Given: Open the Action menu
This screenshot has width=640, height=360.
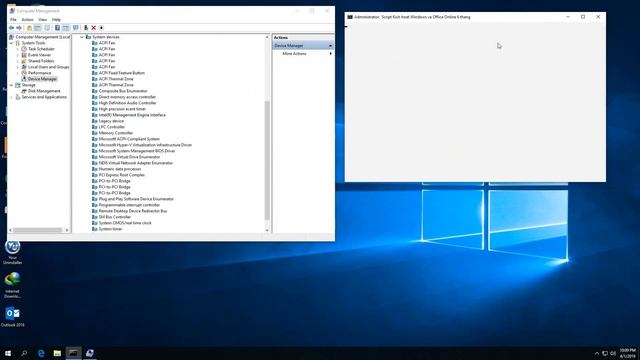Looking at the screenshot, I should 27,20.
